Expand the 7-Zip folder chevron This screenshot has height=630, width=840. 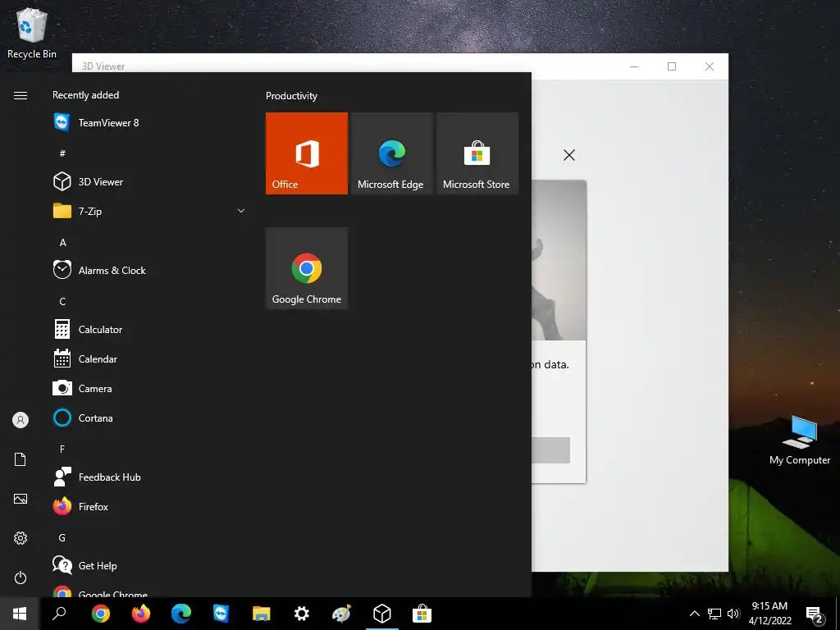(241, 211)
